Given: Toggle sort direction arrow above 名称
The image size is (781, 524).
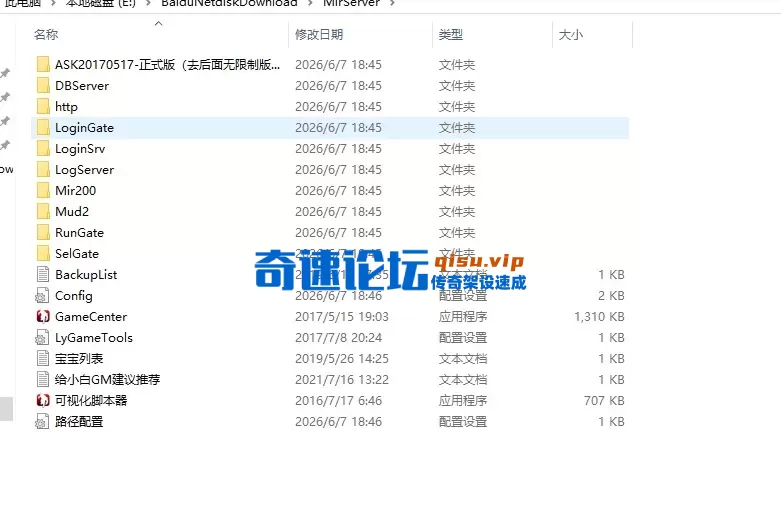Looking at the screenshot, I should (x=158, y=23).
